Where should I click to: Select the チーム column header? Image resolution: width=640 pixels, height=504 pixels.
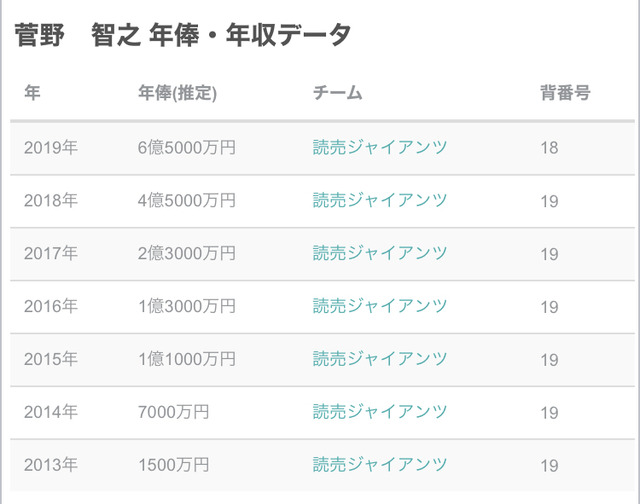pyautogui.click(x=337, y=94)
